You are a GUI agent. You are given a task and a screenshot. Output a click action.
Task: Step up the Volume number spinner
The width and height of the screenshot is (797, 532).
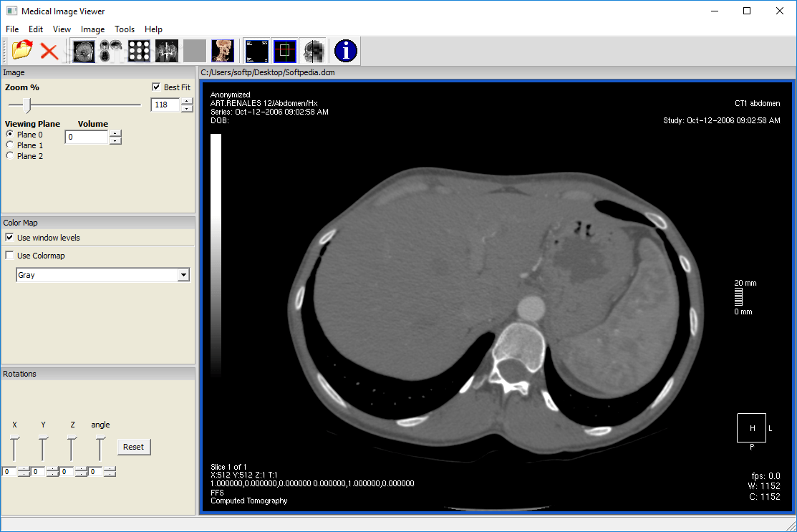coord(115,133)
